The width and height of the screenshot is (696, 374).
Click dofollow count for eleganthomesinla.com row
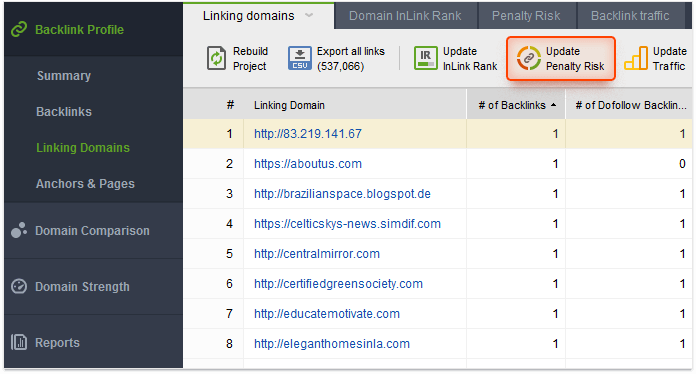coord(683,344)
